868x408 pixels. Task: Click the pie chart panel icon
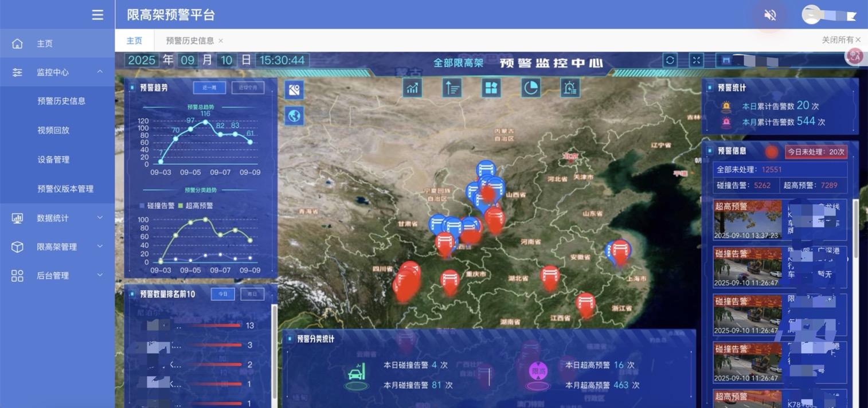(x=531, y=88)
